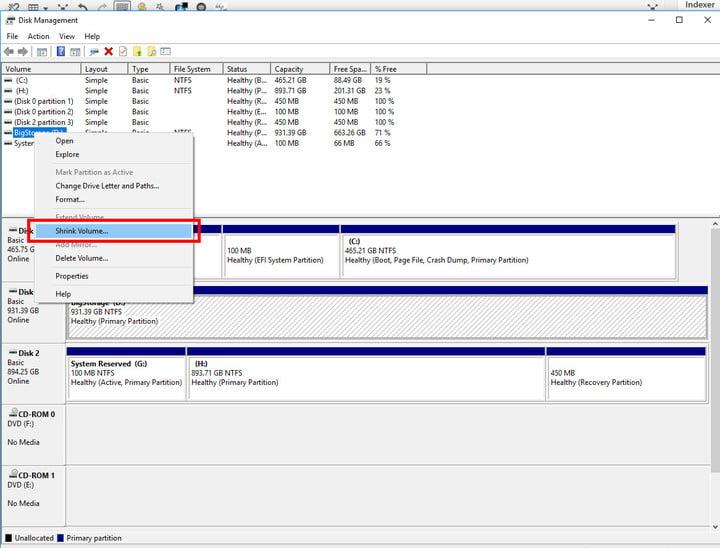Screen dimensions: 720x548
Task: Click the graphical view vertical scrollbar thumb
Action: pos(715,350)
